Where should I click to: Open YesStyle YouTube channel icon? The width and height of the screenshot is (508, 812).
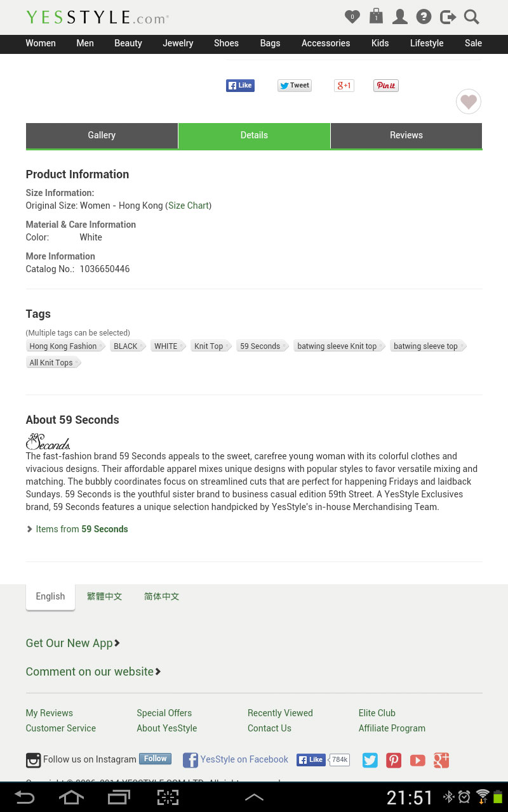[x=417, y=760]
